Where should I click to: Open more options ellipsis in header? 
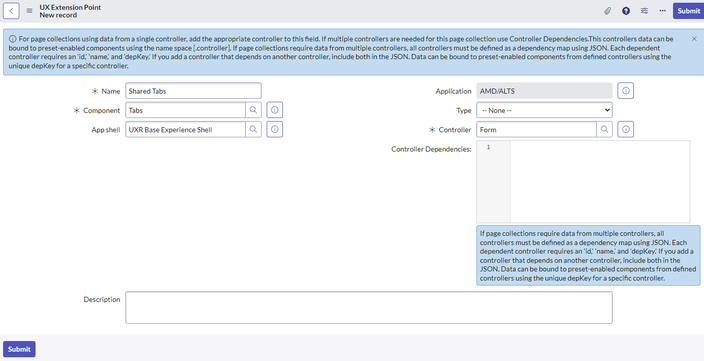[663, 11]
